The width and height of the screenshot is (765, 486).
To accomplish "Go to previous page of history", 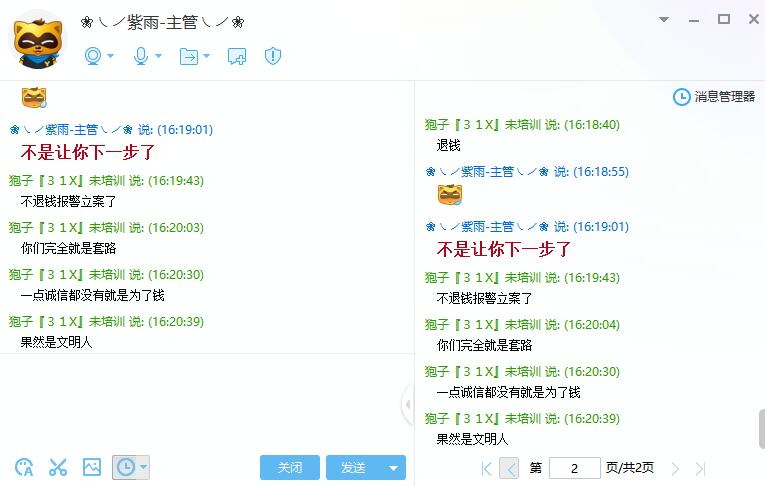I will click(509, 469).
